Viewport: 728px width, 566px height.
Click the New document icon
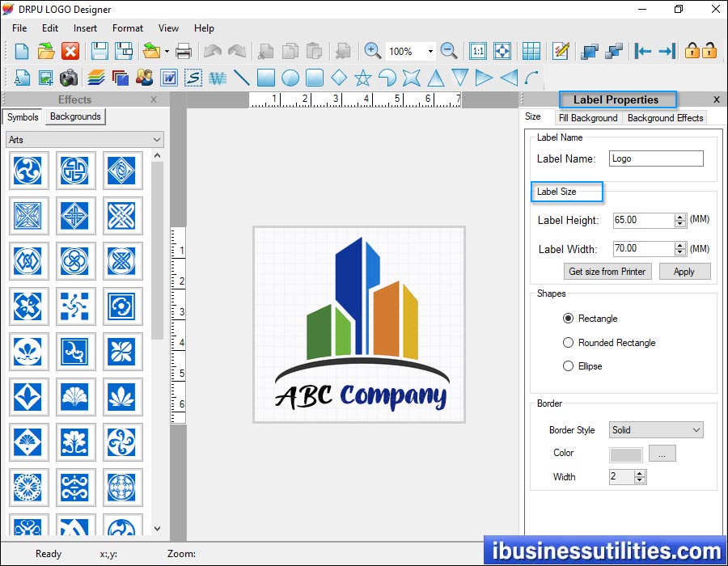pyautogui.click(x=22, y=51)
